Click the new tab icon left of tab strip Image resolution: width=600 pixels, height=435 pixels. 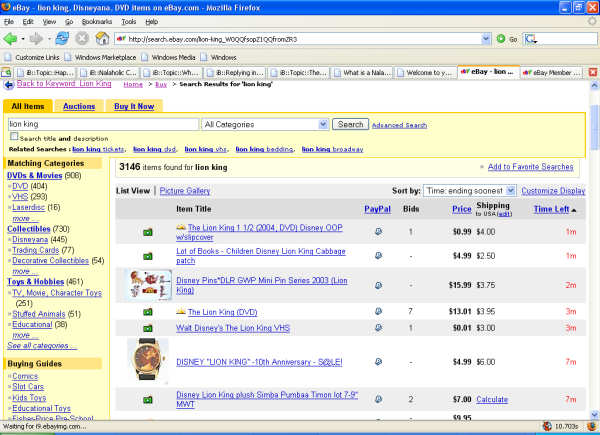[6, 72]
